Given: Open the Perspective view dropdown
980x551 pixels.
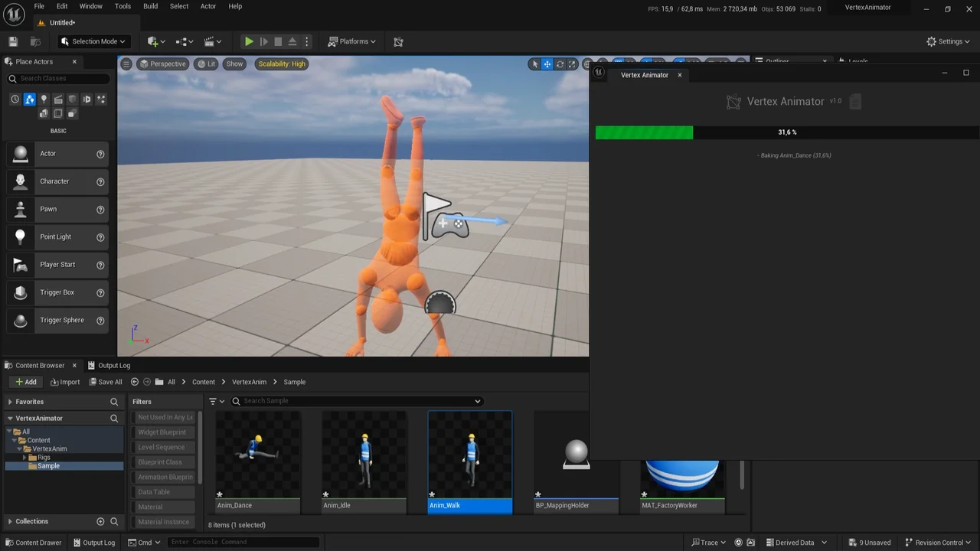Looking at the screenshot, I should pos(162,64).
